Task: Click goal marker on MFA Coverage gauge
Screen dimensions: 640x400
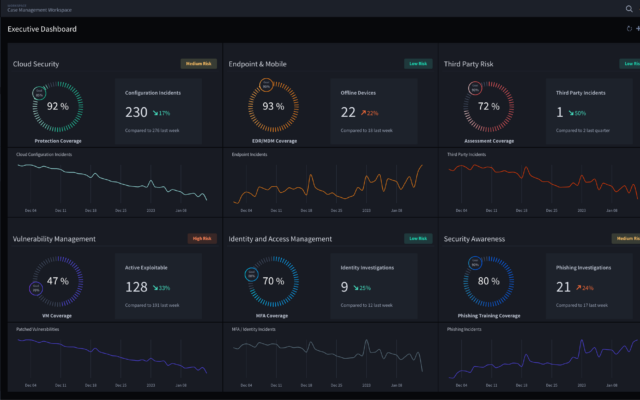Action: 251,274
